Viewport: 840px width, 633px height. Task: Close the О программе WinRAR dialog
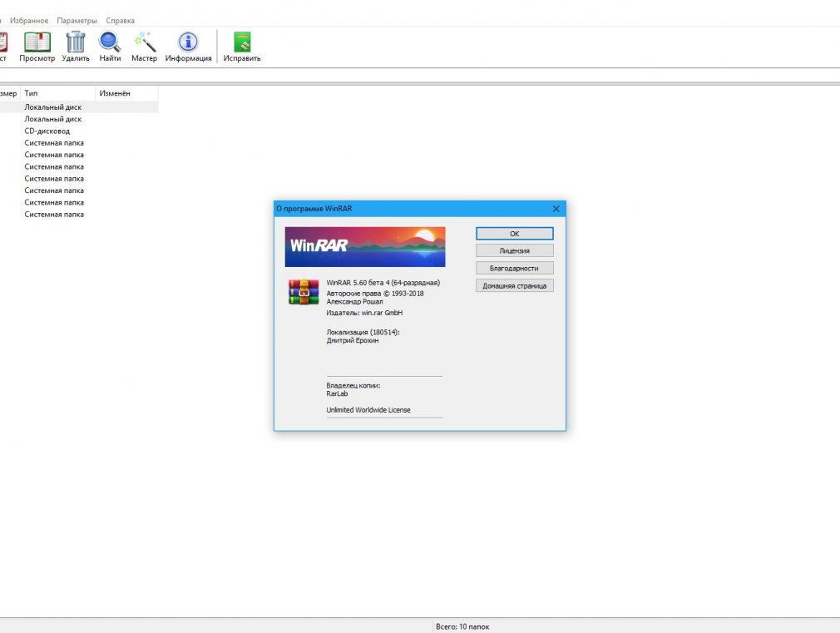click(556, 209)
